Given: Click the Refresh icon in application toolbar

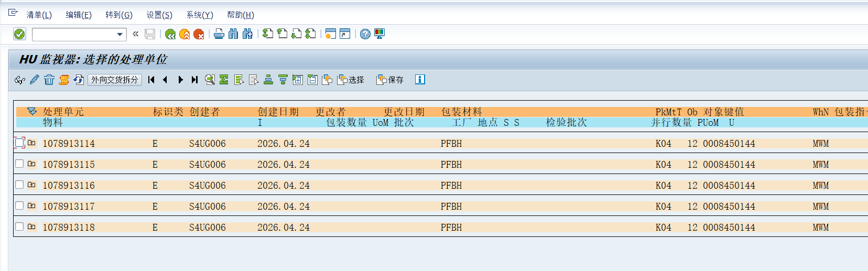Looking at the screenshot, I should (x=79, y=80).
